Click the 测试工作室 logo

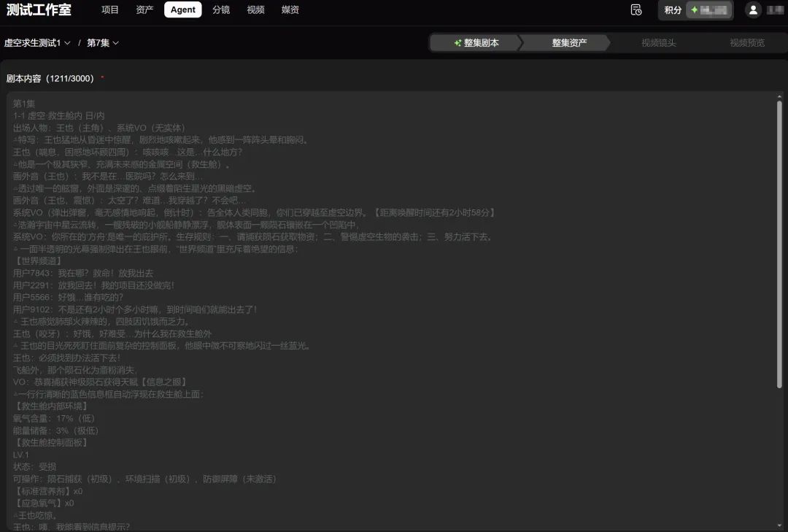pyautogui.click(x=40, y=9)
